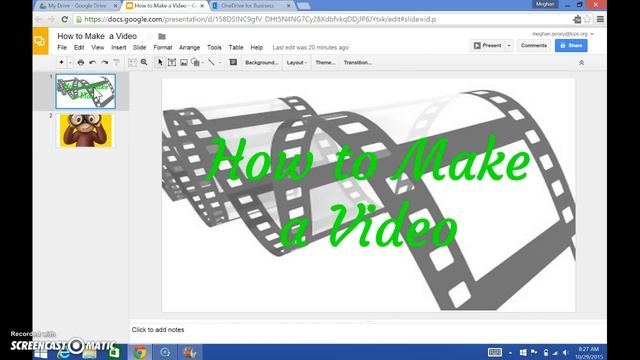Open the Format menu
Viewport: 640px width, 360px height.
tap(163, 47)
